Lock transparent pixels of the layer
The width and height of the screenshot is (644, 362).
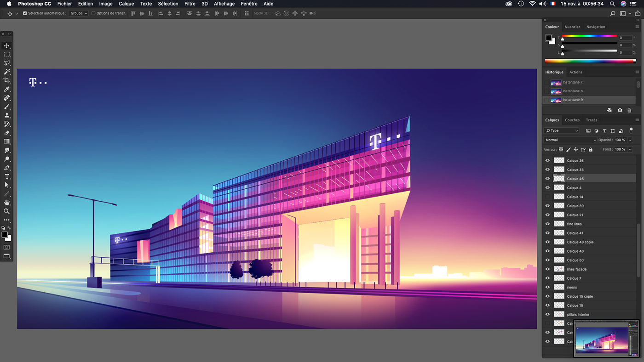pos(561,149)
